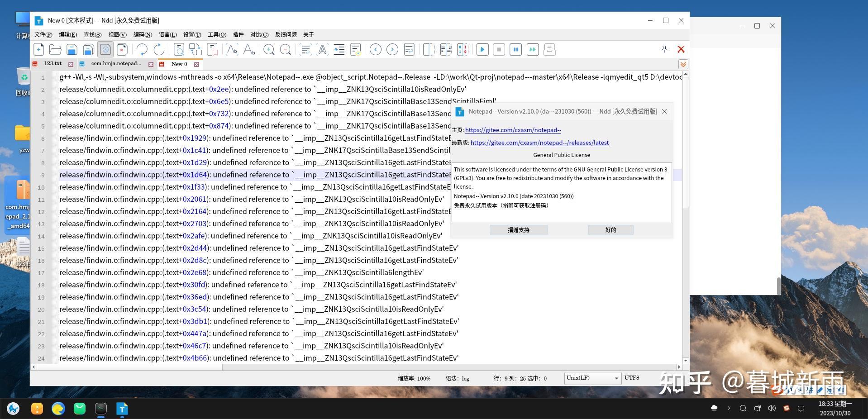Image resolution: width=868 pixels, height=419 pixels.
Task: Create a new file with toolbar icon
Action: [39, 49]
